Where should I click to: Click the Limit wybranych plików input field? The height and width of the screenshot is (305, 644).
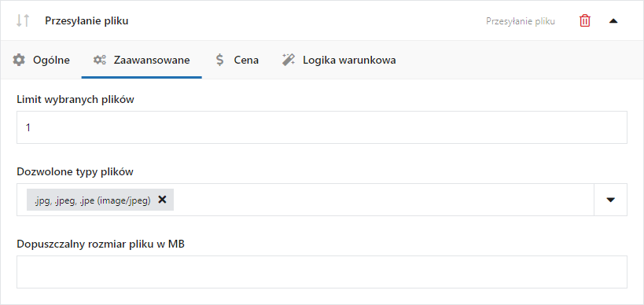tap(322, 127)
